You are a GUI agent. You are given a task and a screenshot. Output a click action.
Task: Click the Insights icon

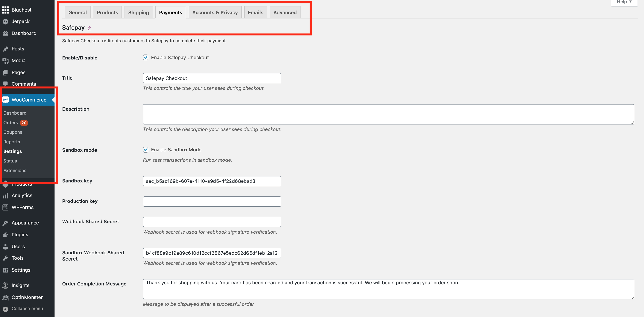[x=5, y=285]
